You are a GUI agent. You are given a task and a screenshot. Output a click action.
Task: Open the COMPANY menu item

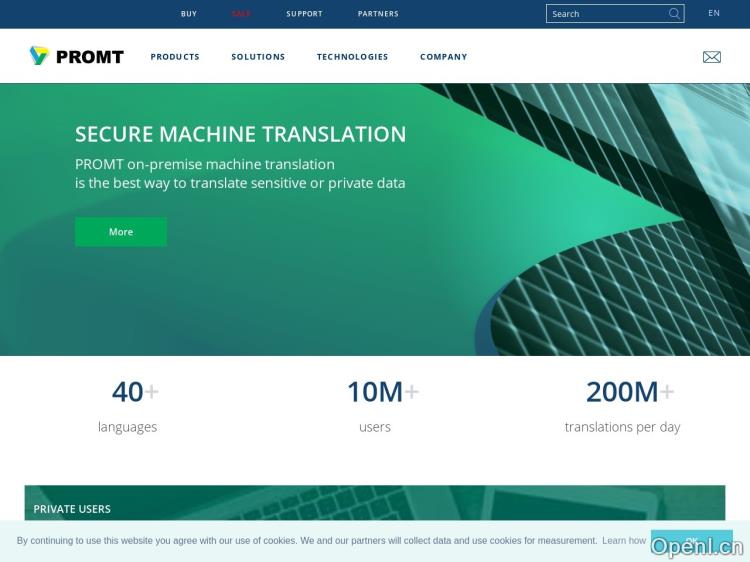443,57
